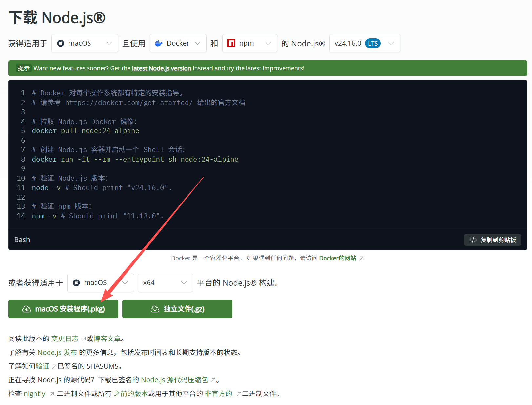
Task: Open the 验证 SHASUMS link
Action: [43, 366]
